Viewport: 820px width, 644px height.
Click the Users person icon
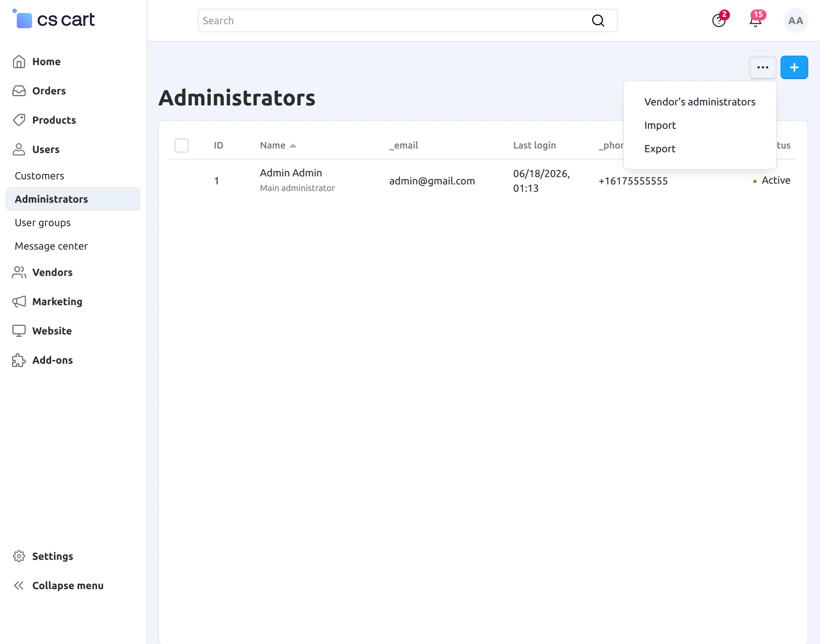(x=19, y=149)
